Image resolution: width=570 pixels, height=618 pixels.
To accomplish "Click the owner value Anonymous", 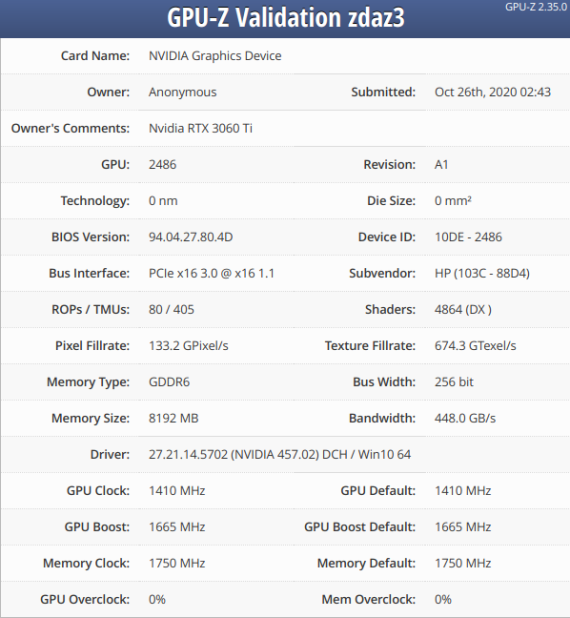I will [x=183, y=92].
